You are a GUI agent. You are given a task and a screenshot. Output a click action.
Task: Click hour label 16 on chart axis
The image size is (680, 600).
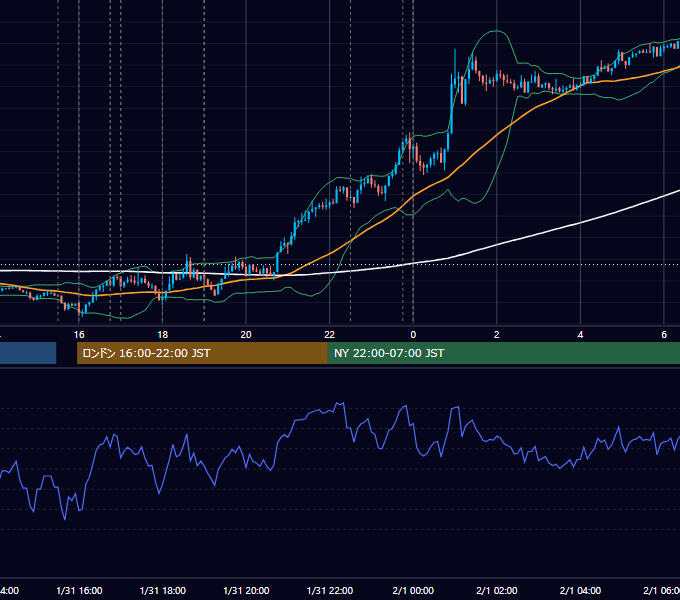79,335
